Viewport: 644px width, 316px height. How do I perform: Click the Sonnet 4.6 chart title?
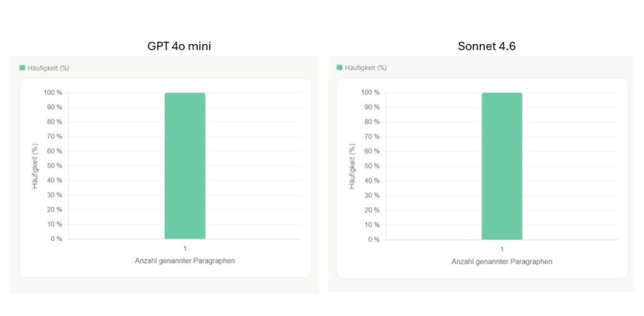coord(487,46)
